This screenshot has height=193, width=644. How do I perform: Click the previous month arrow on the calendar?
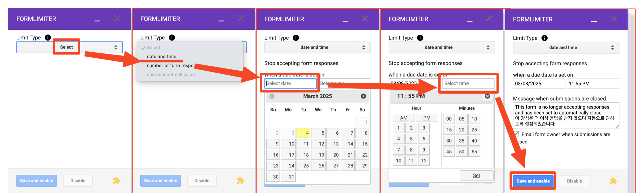coord(272,96)
